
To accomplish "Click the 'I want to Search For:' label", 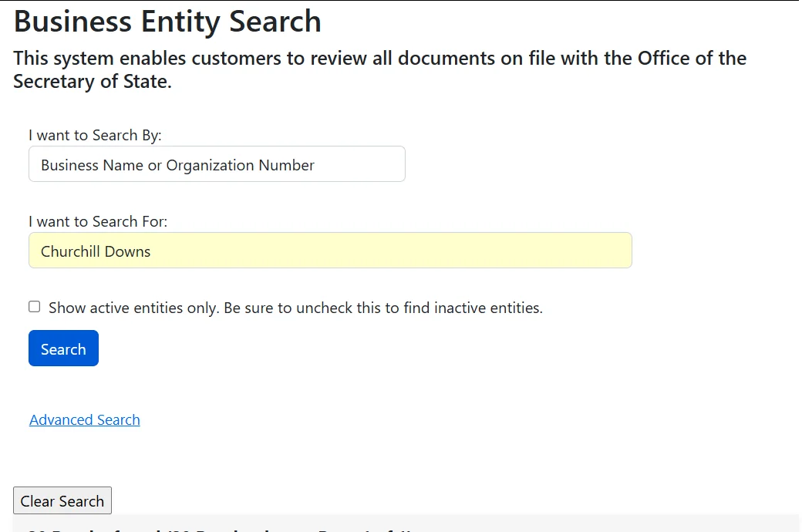I will pyautogui.click(x=98, y=221).
